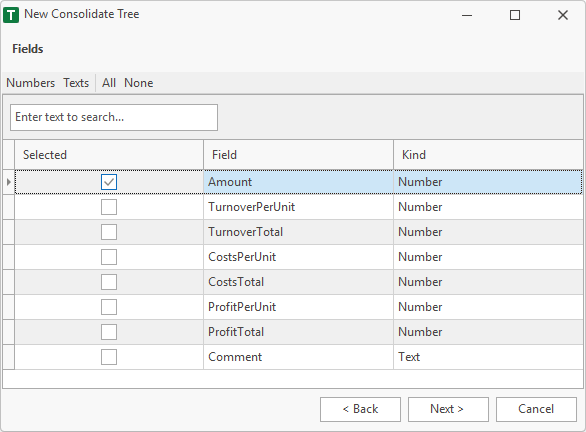Sort by the Selected column header

point(109,155)
